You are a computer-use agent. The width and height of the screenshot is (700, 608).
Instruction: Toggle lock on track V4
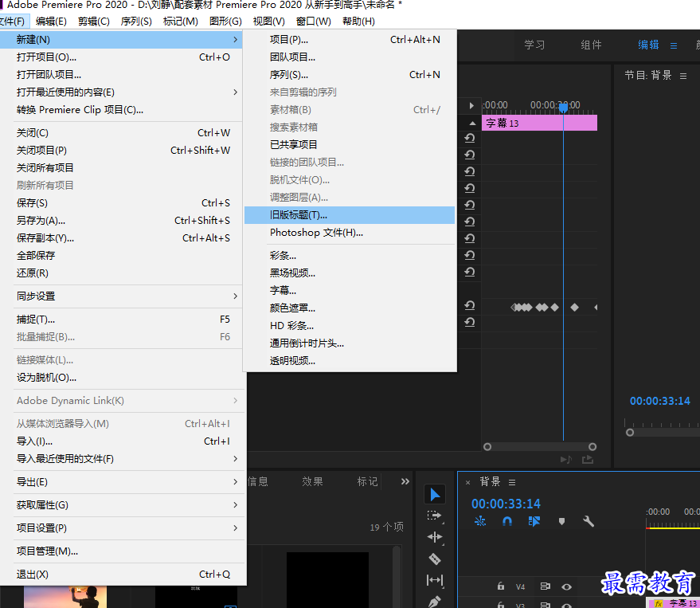point(500,586)
